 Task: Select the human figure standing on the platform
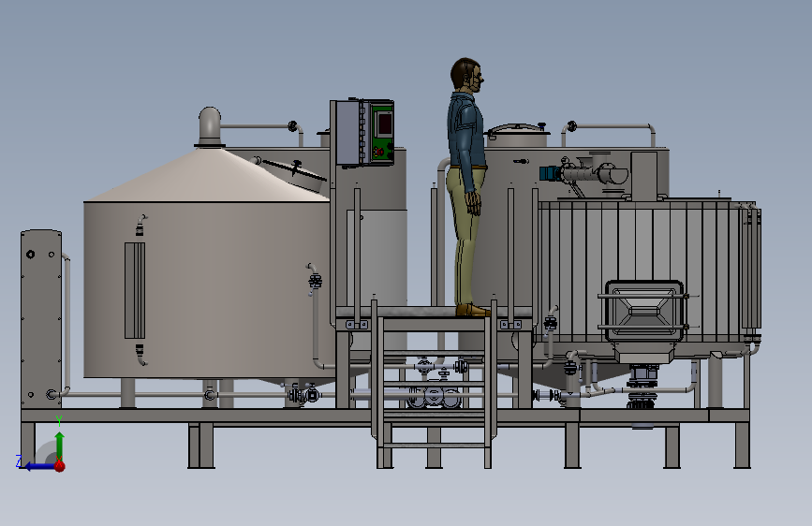pos(468,186)
